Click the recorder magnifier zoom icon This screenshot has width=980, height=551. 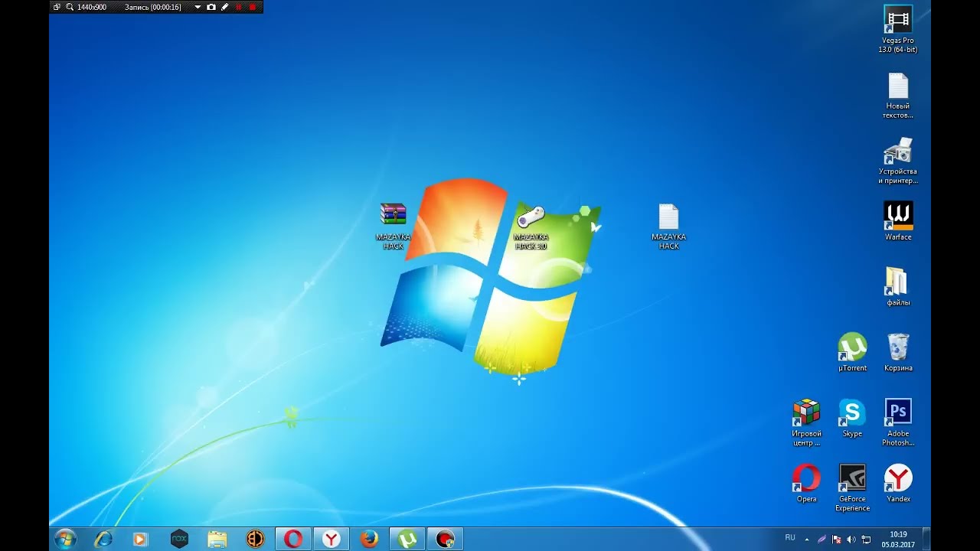pyautogui.click(x=70, y=7)
